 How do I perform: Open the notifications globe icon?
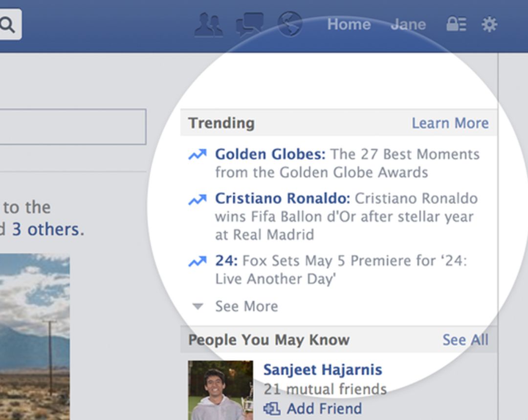289,24
